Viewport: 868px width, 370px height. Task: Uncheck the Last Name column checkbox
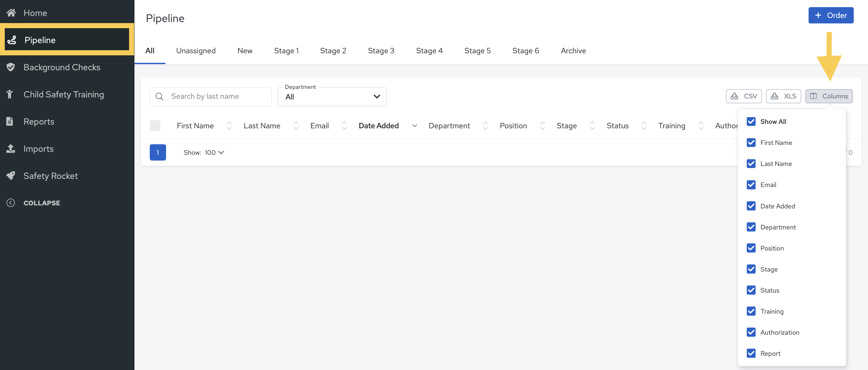751,164
